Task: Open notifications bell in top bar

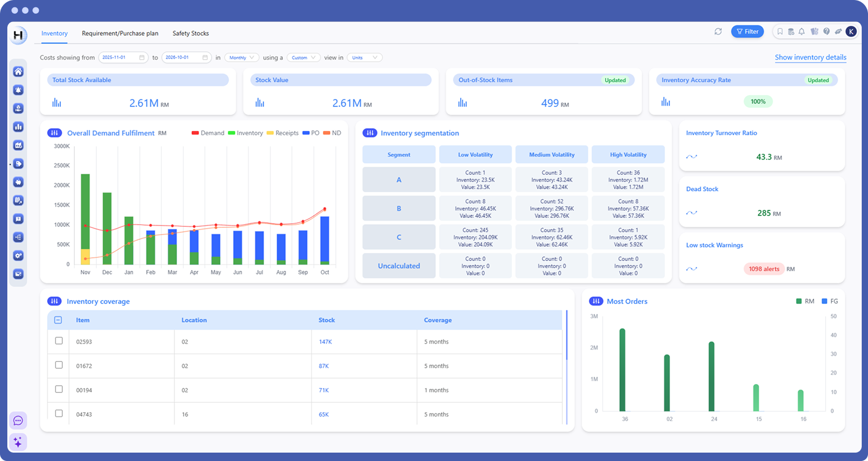Action: (802, 31)
